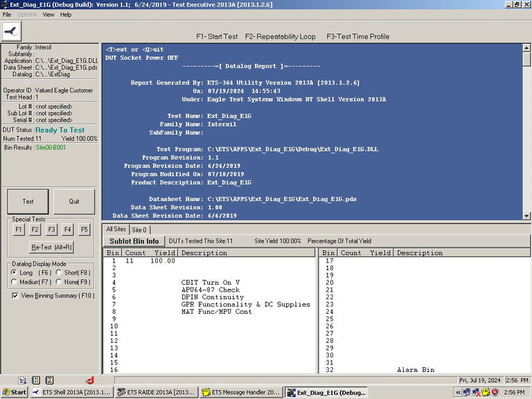Switch to the Site 0 tab
This screenshot has width=532, height=399.
click(x=139, y=230)
